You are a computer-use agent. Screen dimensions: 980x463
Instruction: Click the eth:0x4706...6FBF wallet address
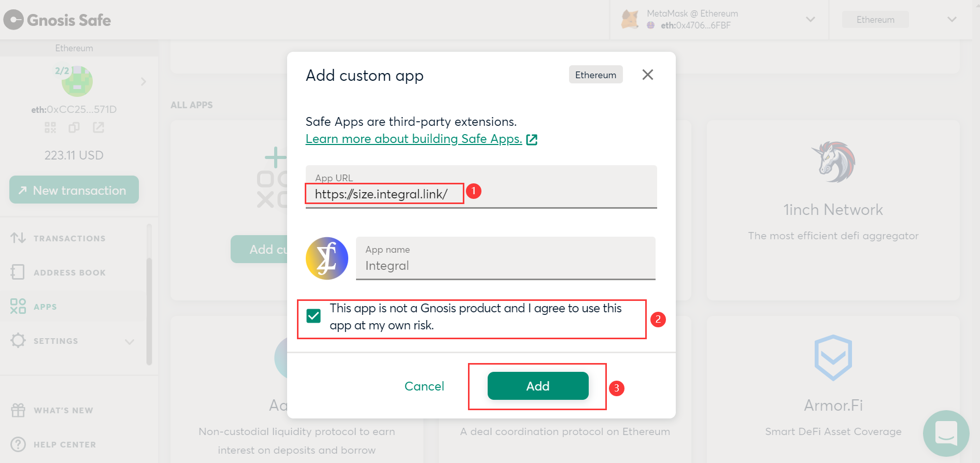pos(695,25)
